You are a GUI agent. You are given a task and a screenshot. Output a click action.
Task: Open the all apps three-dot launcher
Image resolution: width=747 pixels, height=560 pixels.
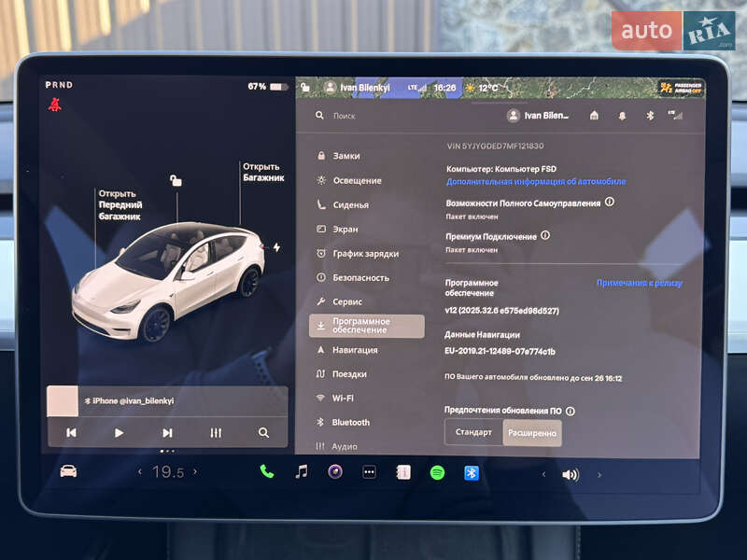(x=369, y=472)
